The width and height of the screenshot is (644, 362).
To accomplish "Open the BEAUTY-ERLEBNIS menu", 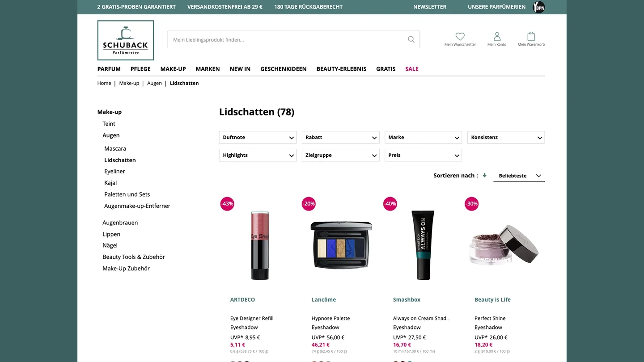I will click(341, 69).
